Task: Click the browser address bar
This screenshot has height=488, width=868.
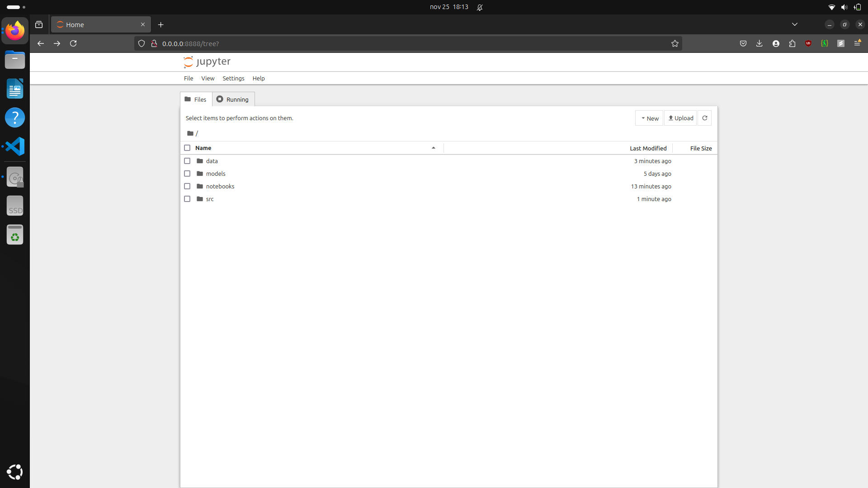Action: (407, 43)
